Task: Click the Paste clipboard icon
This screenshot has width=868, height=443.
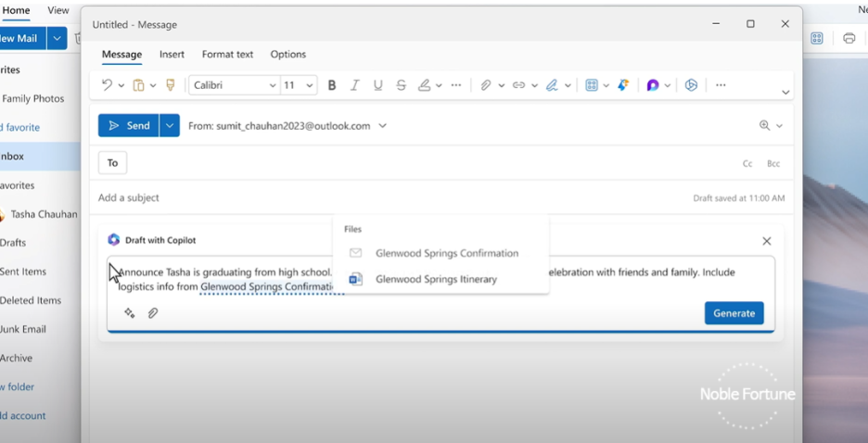Action: [x=138, y=85]
